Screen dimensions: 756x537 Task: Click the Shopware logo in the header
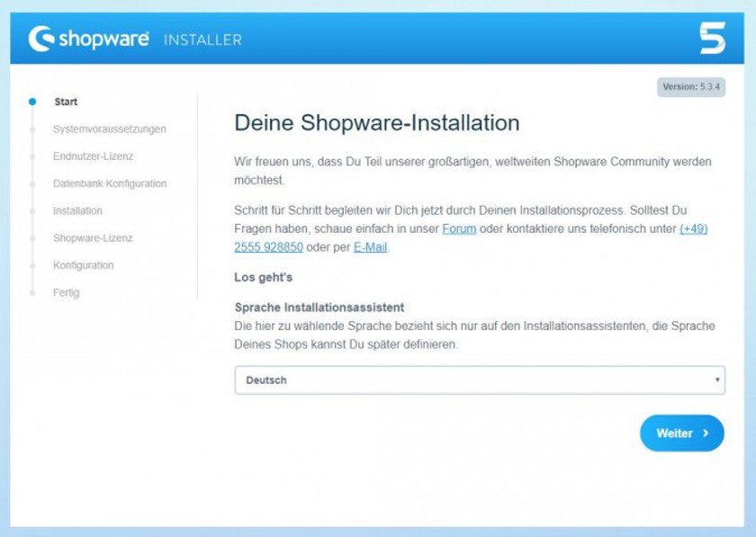[x=89, y=39]
